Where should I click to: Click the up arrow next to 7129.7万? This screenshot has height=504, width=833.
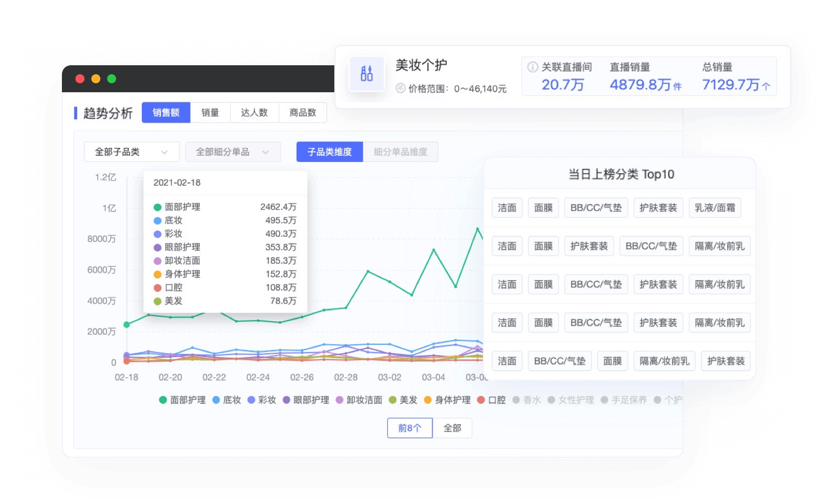pyautogui.click(x=766, y=86)
